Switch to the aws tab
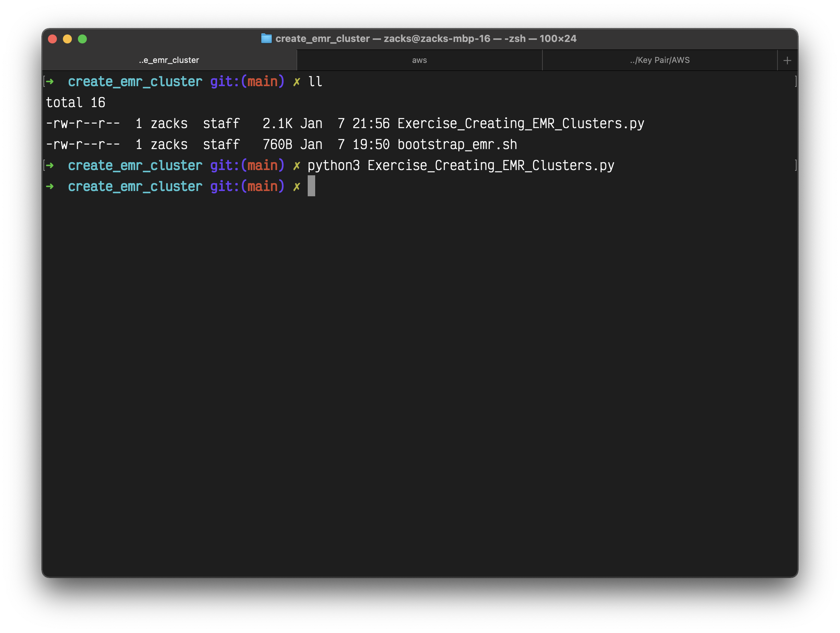Screen dimensions: 840x633 coord(419,60)
